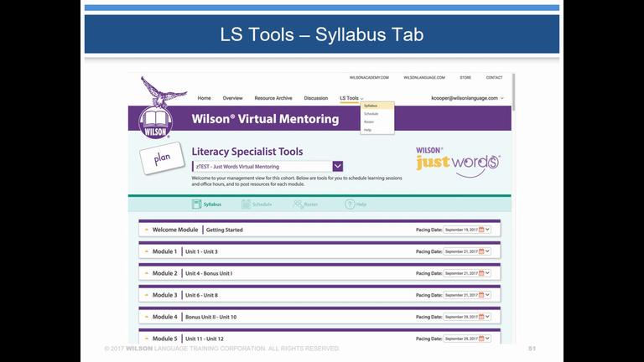644x362 pixels.
Task: Click the Help tab question-mark icon
Action: point(350,204)
